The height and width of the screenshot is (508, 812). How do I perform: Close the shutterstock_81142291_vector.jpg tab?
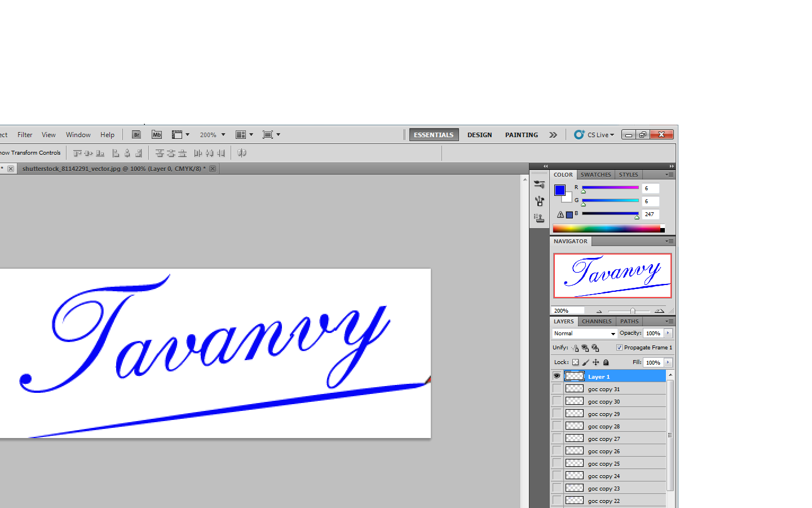coord(213,169)
